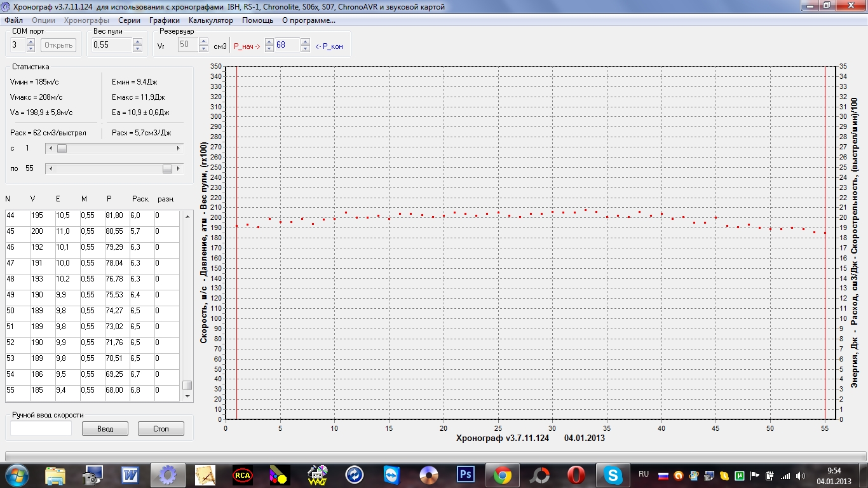Click the Windows Start button
This screenshot has width=868, height=488.
[16, 475]
